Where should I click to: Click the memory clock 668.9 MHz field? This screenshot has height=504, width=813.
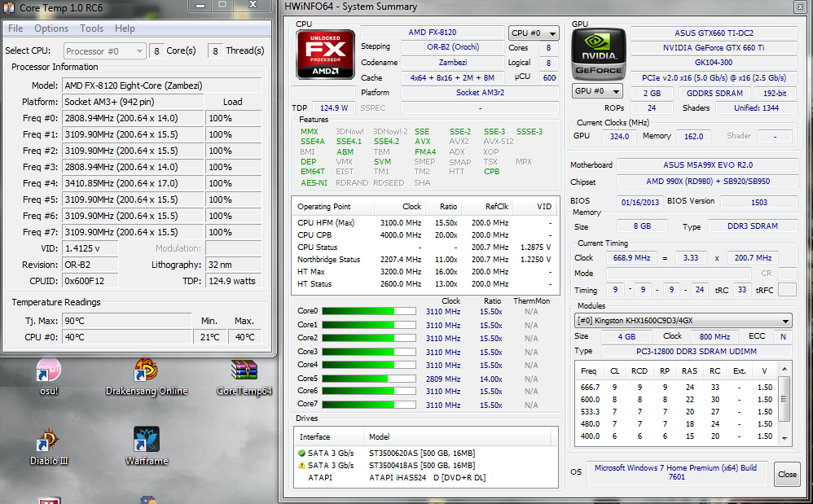click(x=631, y=258)
